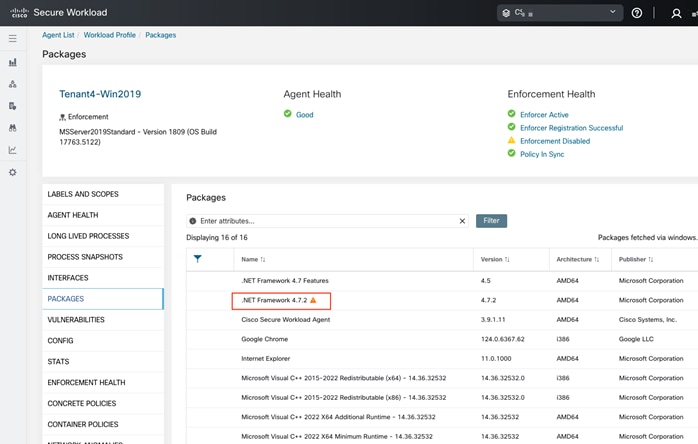Go to Agent List breadcrumb
Viewport: 698px width, 444px height.
58,35
